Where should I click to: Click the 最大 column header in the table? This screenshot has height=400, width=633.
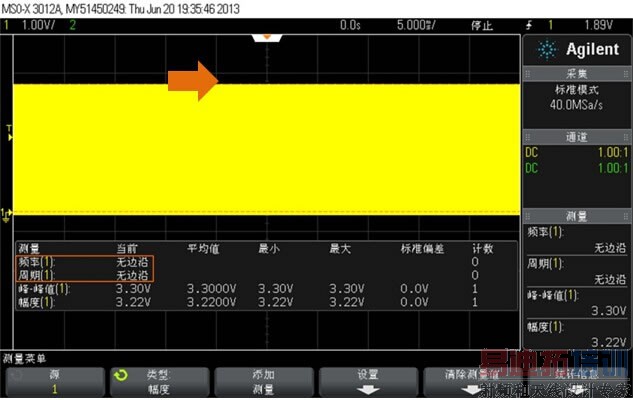[x=340, y=249]
